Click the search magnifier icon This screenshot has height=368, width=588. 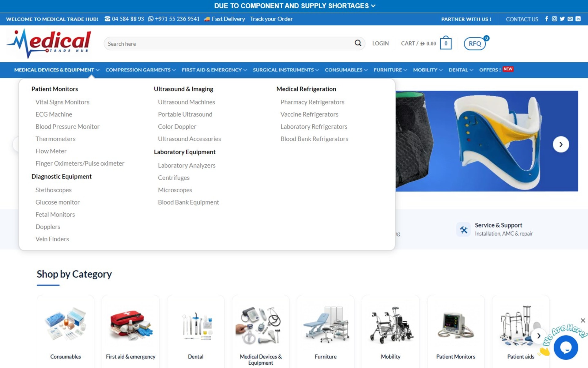(x=358, y=43)
